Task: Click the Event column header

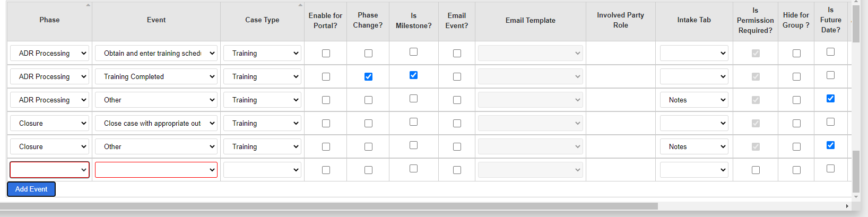Action: pos(156,20)
